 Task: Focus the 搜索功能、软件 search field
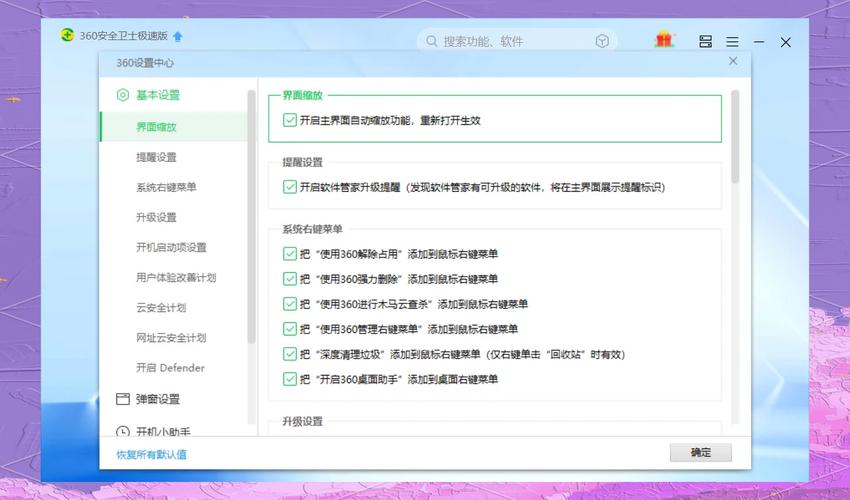(515, 41)
